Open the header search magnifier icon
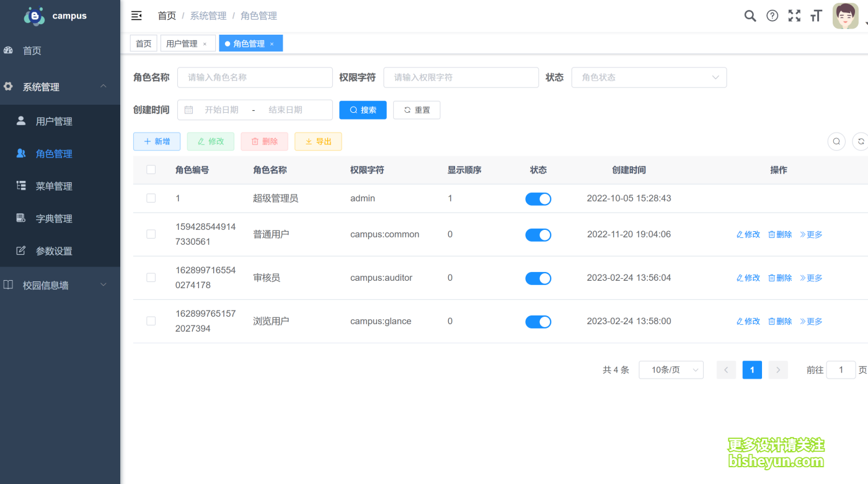868x484 pixels. (750, 16)
